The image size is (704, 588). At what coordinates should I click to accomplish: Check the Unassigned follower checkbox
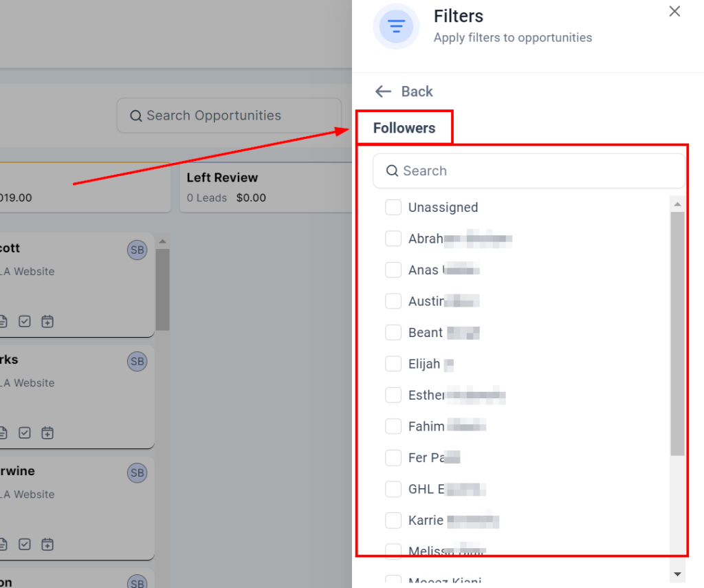(393, 207)
